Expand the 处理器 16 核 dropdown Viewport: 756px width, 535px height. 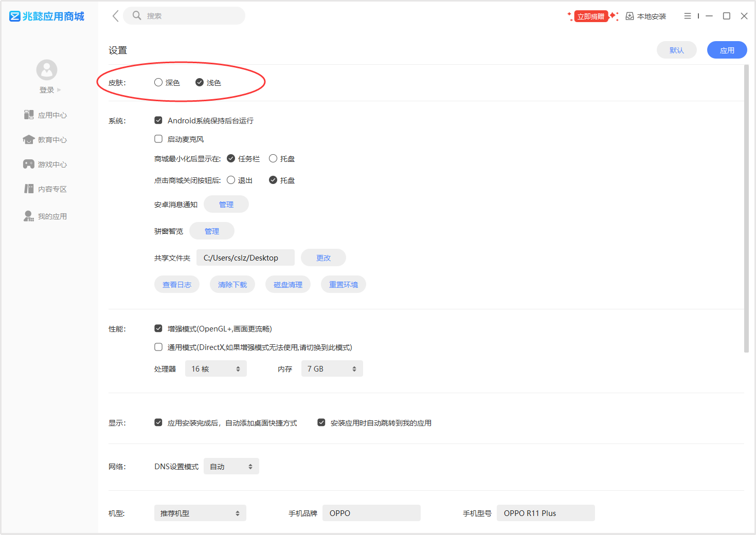[215, 369]
